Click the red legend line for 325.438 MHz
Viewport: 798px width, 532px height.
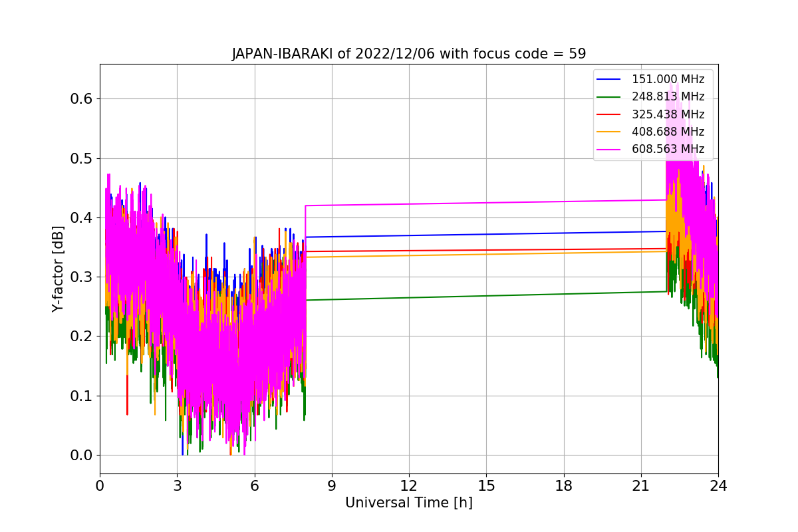[609, 114]
